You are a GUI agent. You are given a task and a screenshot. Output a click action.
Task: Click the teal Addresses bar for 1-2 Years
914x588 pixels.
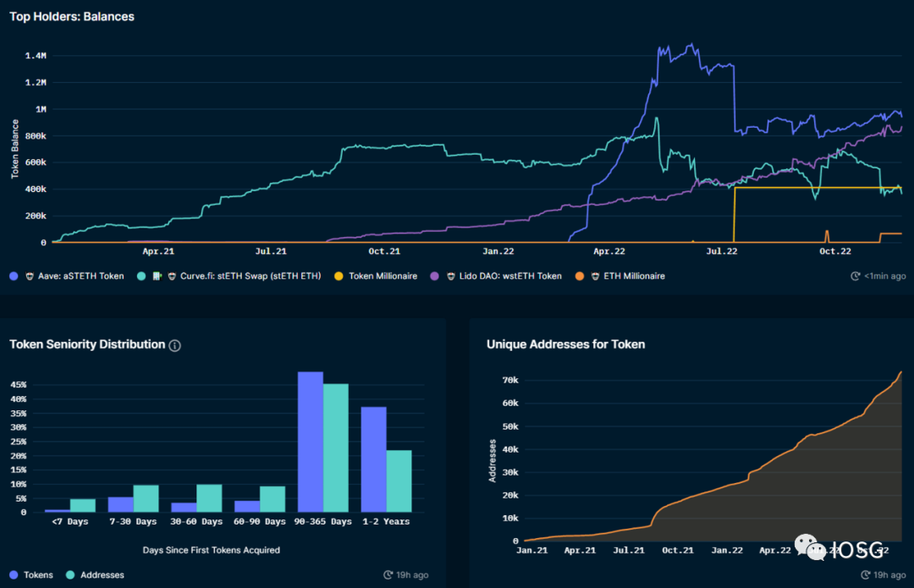tap(399, 481)
